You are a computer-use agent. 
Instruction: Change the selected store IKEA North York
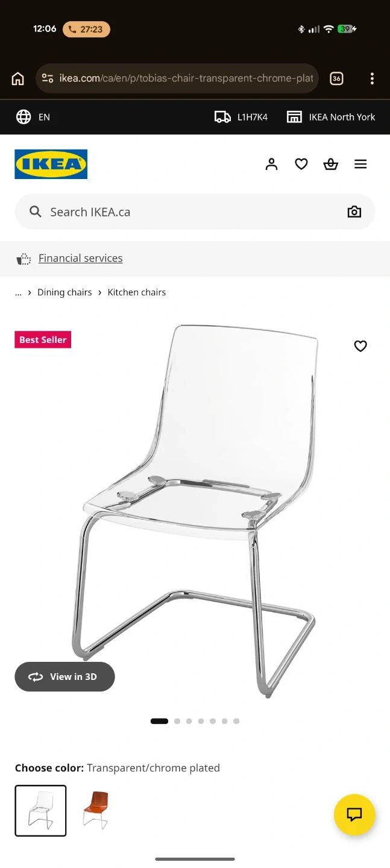pyautogui.click(x=331, y=117)
